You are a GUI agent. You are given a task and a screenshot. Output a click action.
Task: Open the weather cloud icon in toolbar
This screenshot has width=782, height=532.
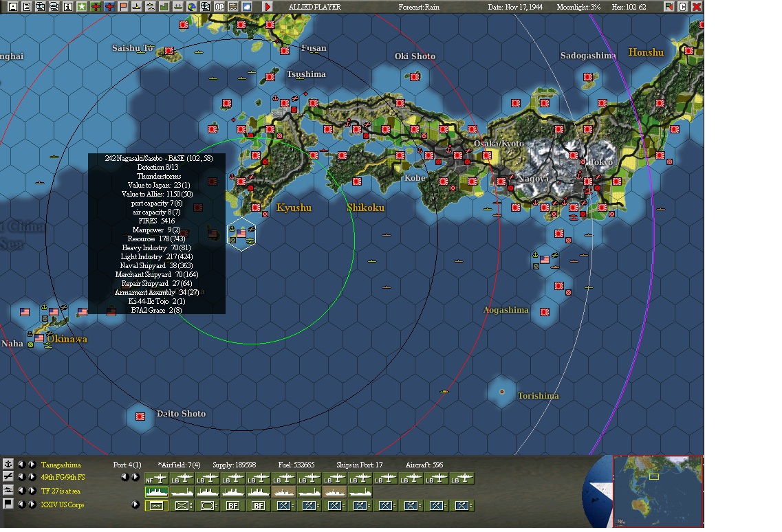pyautogui.click(x=246, y=6)
